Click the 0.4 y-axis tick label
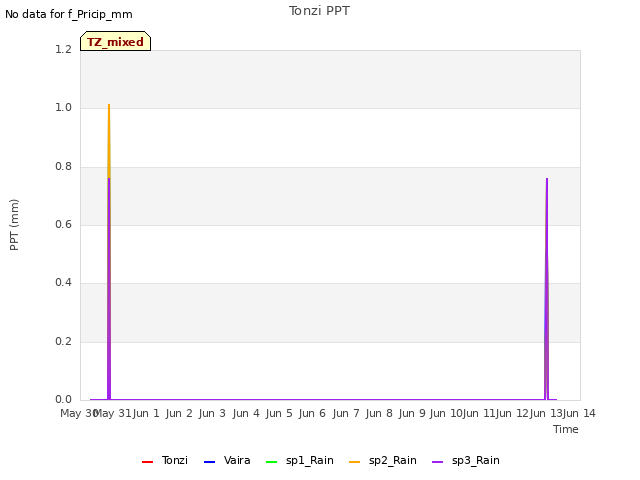 pos(63,282)
